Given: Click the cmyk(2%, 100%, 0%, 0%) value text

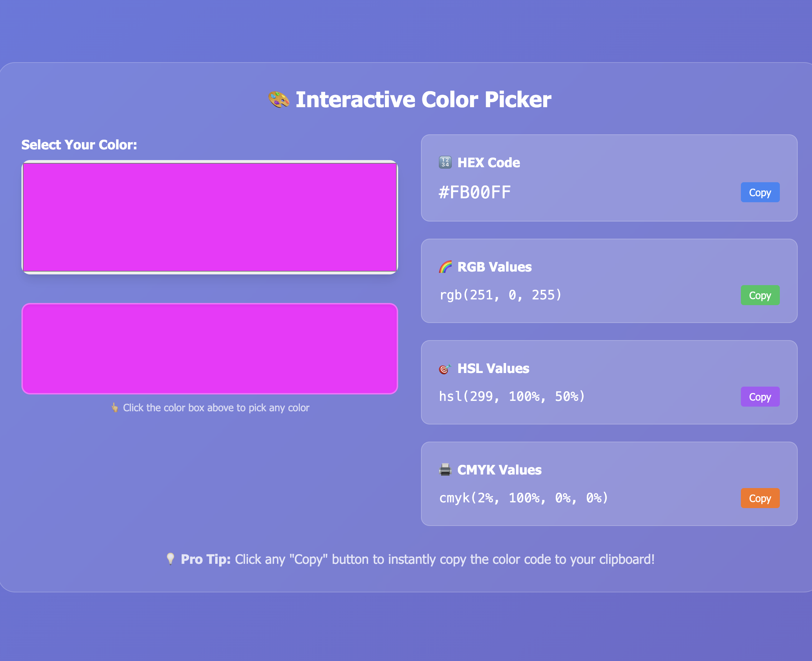Looking at the screenshot, I should [x=524, y=498].
